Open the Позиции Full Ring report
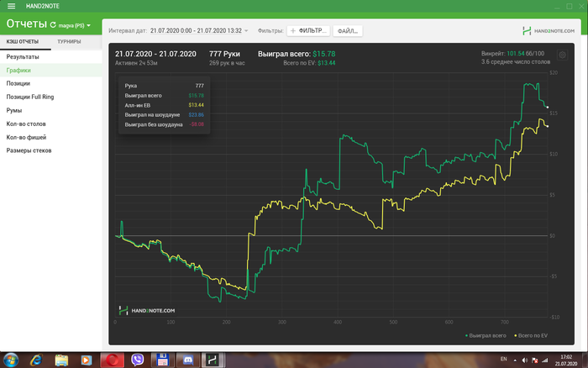Viewport: 588px width, 368px height. tap(51, 97)
